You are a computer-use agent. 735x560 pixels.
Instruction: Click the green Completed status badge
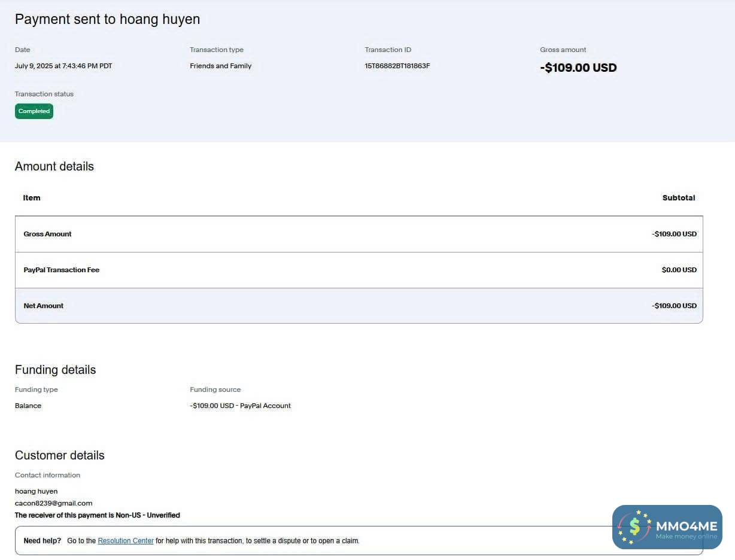coord(34,111)
